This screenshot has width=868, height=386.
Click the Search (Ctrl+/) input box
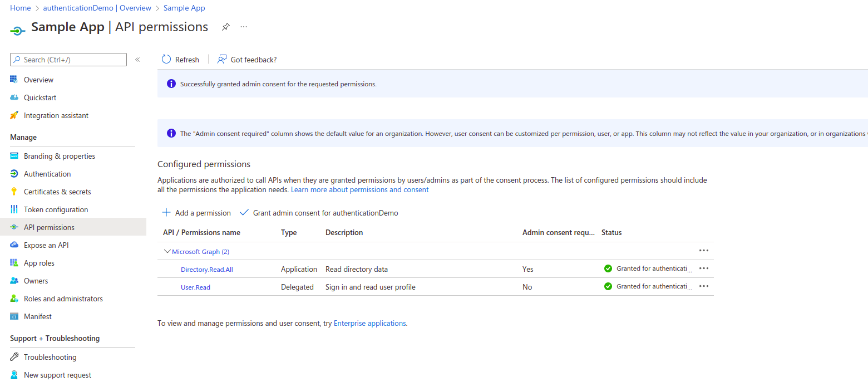coord(68,60)
